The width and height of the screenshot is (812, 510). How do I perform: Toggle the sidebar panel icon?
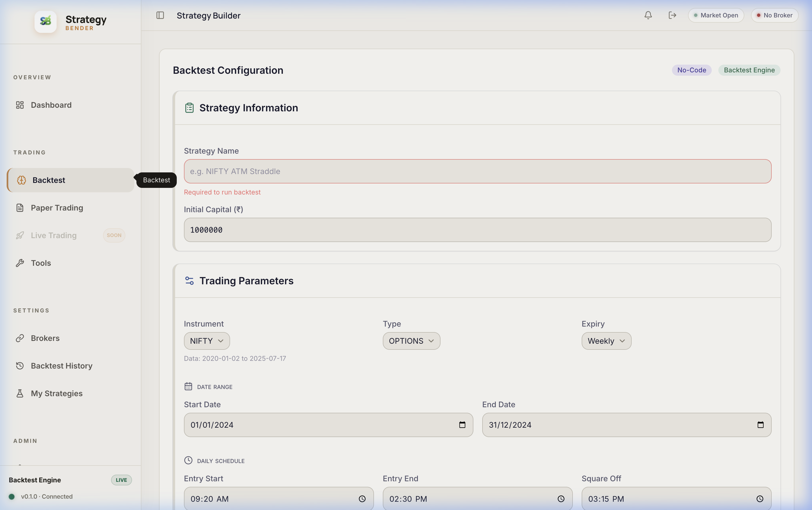coord(160,15)
